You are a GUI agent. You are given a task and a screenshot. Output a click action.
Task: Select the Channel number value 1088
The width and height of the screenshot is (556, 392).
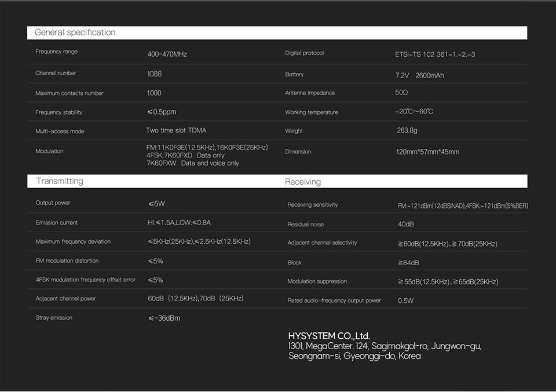(x=155, y=74)
